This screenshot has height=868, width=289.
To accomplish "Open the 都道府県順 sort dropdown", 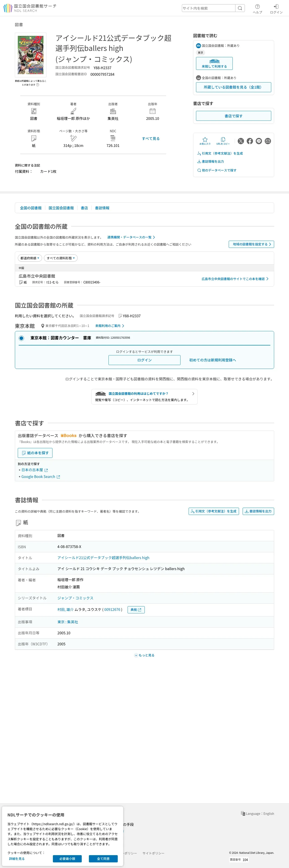I will point(30,258).
